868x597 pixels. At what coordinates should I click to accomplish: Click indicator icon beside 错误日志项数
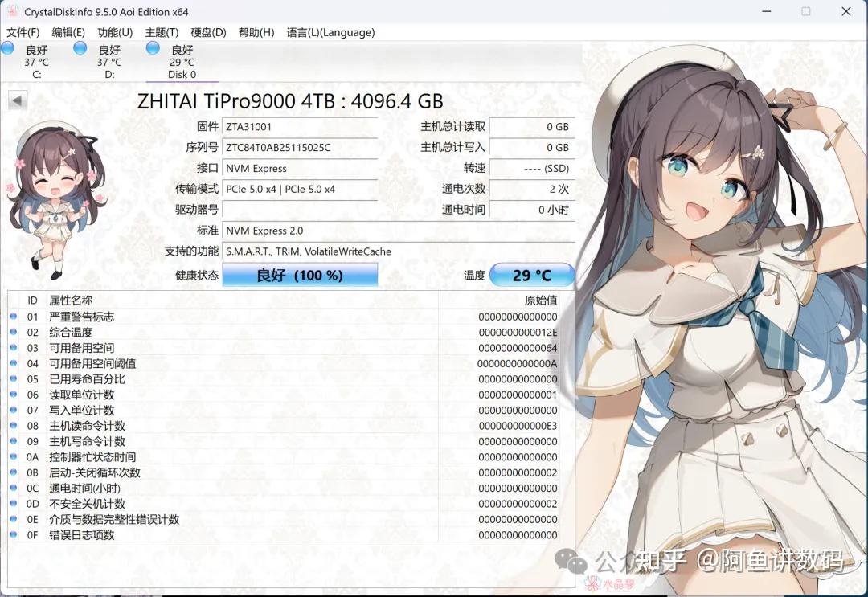[x=14, y=534]
